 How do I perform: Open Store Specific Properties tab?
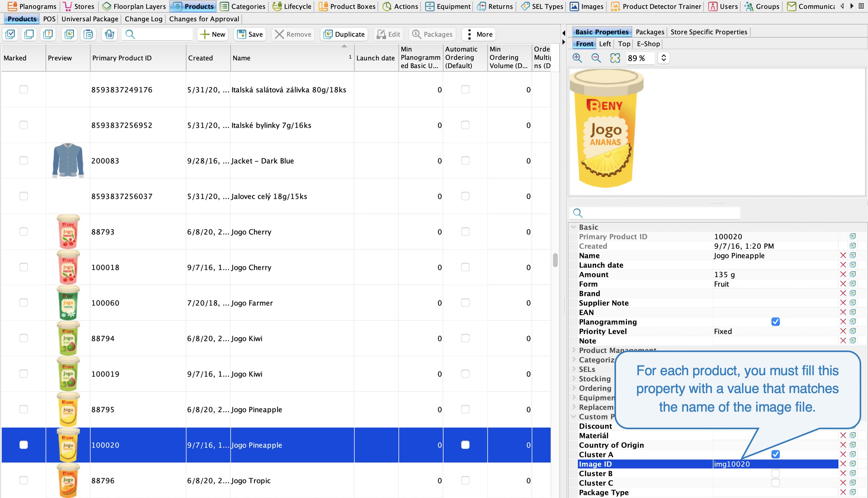click(709, 32)
